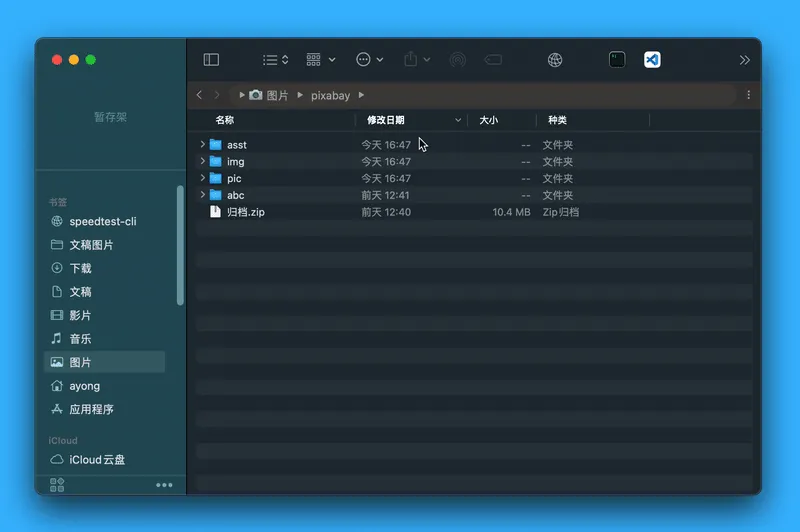Sort by the 大小 column header
Viewport: 800px width, 532px height.
(488, 120)
